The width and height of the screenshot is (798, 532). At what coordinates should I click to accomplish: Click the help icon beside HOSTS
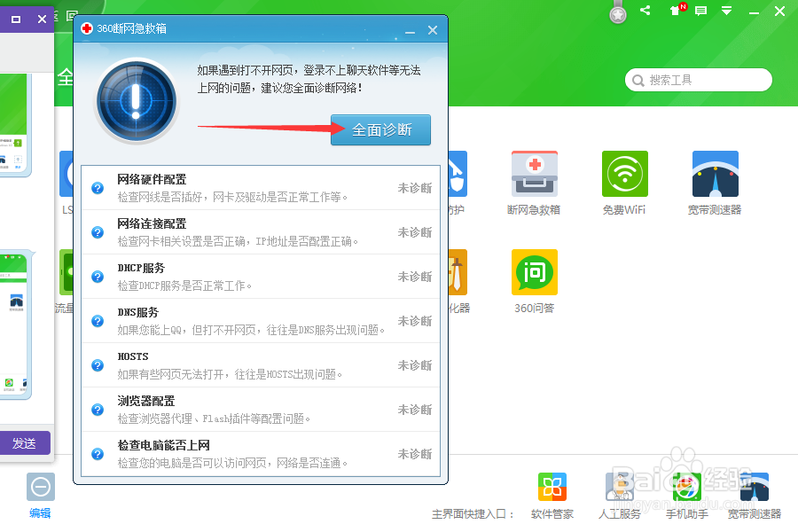point(97,364)
